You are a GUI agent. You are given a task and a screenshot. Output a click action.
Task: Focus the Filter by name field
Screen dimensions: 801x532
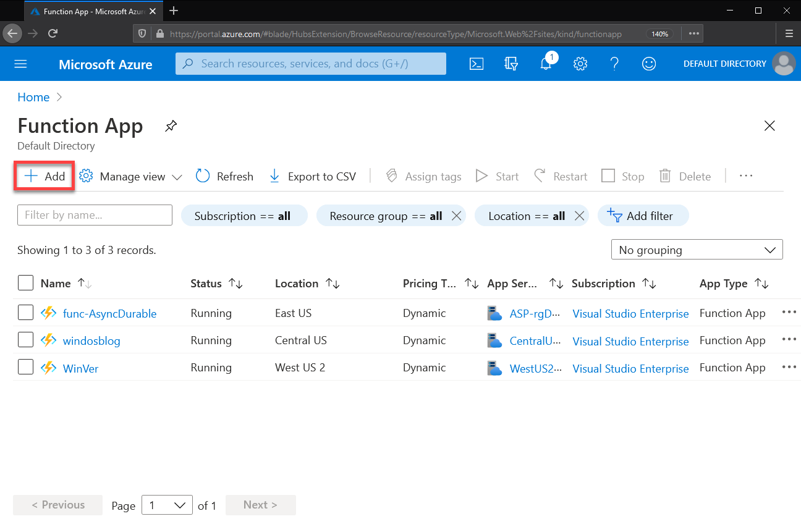(95, 215)
